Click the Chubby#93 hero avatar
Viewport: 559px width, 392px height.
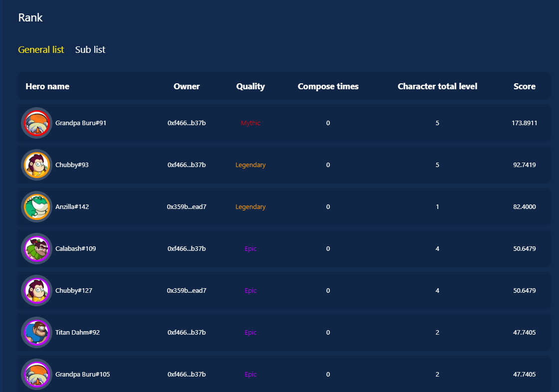click(x=37, y=165)
